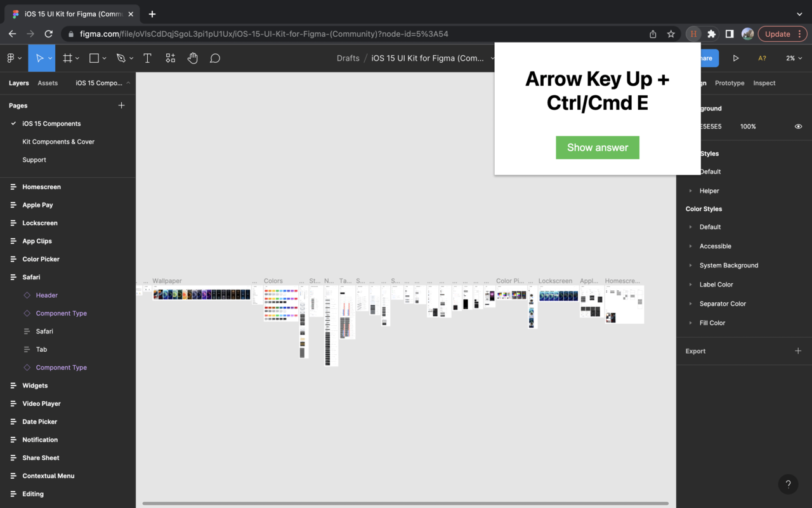Click the Show answer button

[x=598, y=147]
